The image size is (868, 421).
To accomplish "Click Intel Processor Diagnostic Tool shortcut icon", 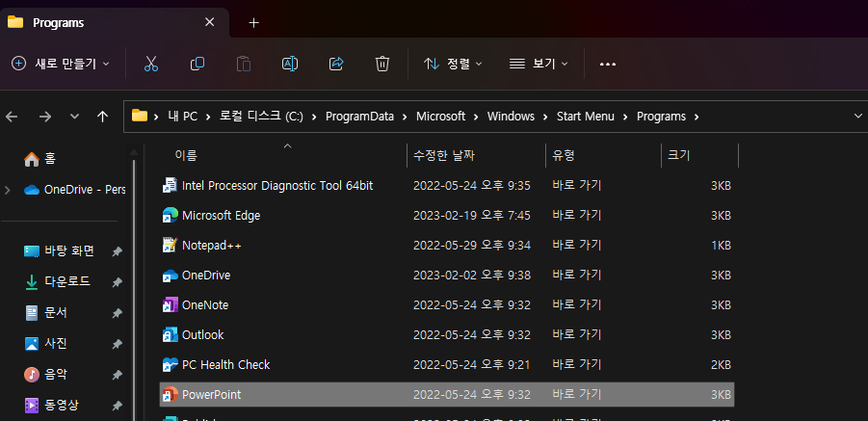I will [x=170, y=185].
